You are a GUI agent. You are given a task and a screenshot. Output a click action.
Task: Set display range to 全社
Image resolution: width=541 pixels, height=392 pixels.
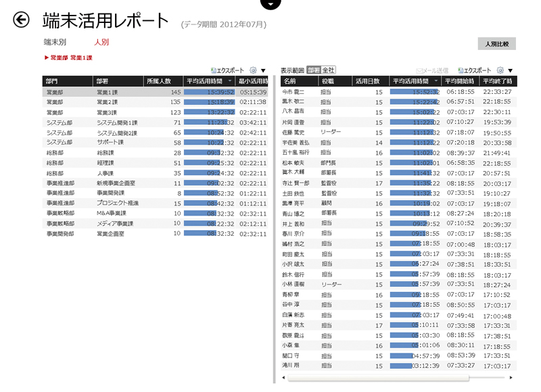click(328, 70)
